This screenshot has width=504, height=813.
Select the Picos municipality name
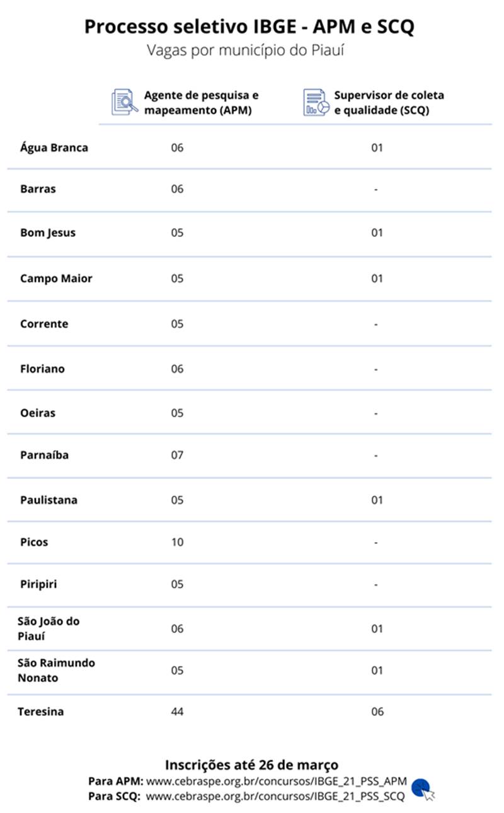tap(34, 542)
